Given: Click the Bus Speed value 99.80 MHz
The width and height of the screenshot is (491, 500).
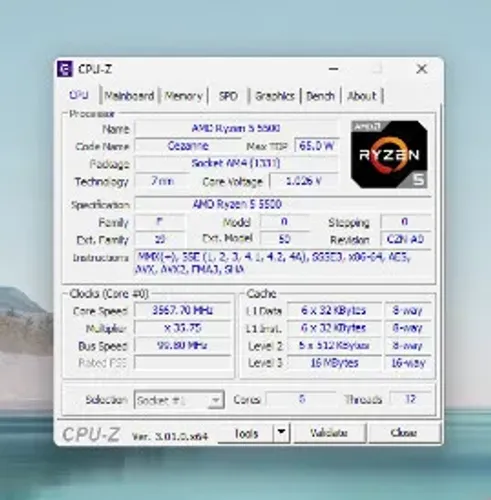Looking at the screenshot, I should (182, 345).
